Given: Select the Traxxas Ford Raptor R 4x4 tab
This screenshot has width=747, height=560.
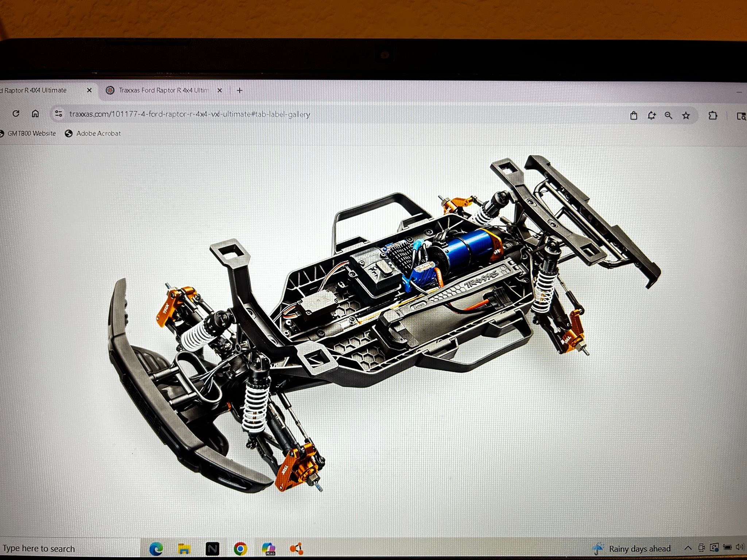Looking at the screenshot, I should (164, 90).
